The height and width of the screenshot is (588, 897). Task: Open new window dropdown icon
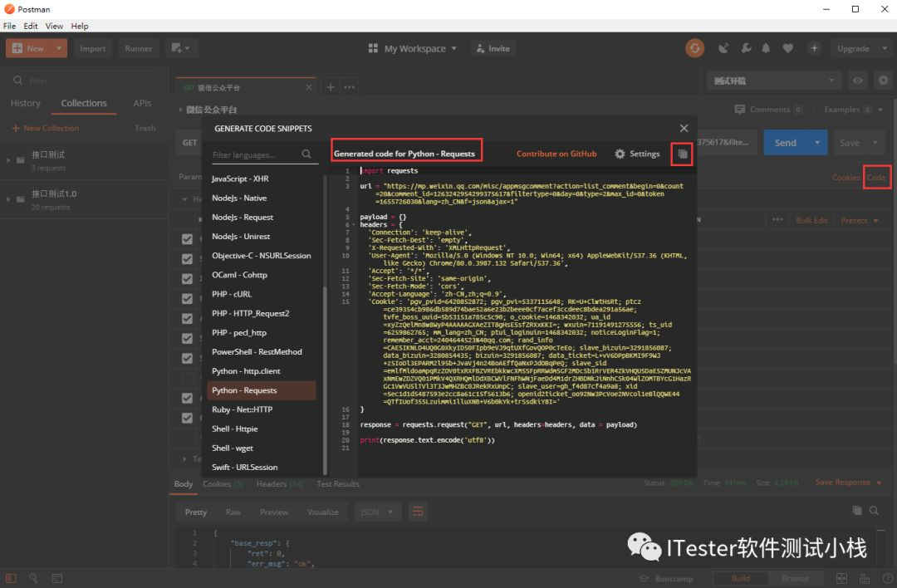coord(181,48)
